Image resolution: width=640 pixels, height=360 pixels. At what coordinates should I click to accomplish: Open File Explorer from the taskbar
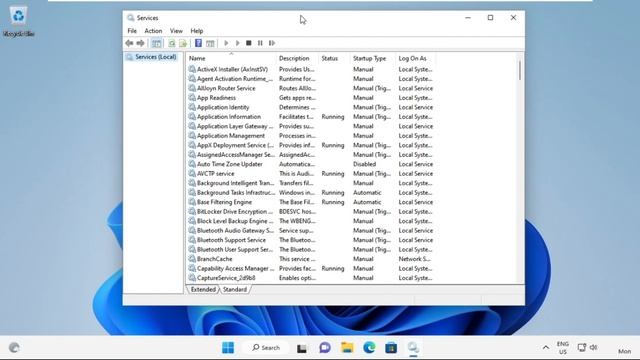click(347, 348)
